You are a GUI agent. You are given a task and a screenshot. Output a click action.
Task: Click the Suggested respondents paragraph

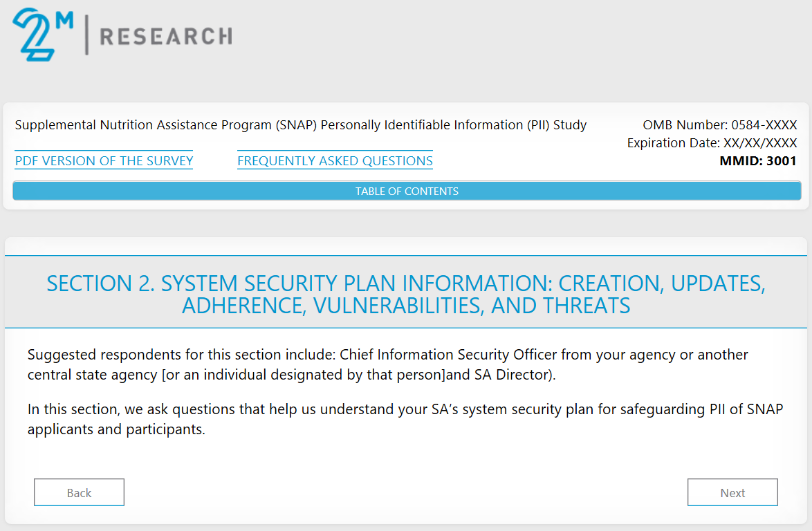click(x=387, y=365)
